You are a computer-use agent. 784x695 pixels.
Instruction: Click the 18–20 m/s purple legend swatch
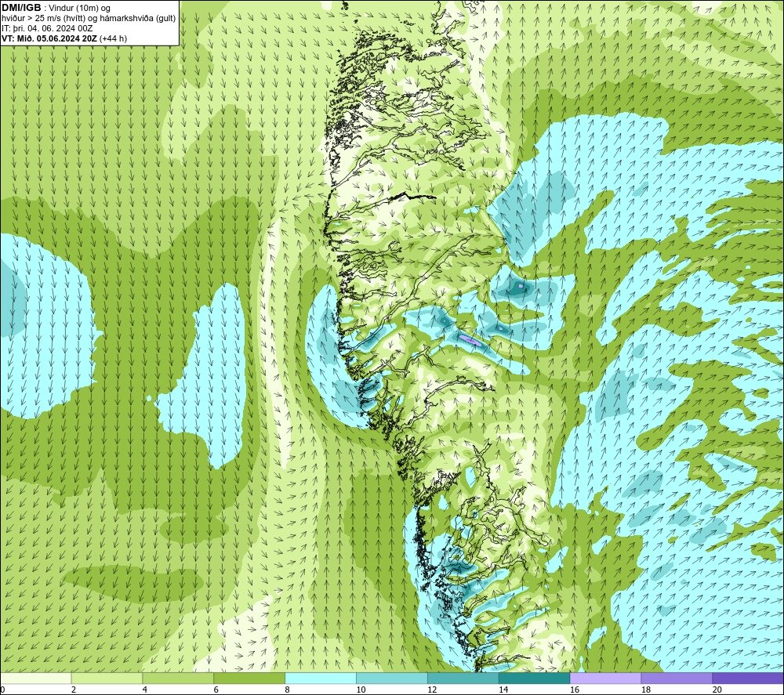677,678
